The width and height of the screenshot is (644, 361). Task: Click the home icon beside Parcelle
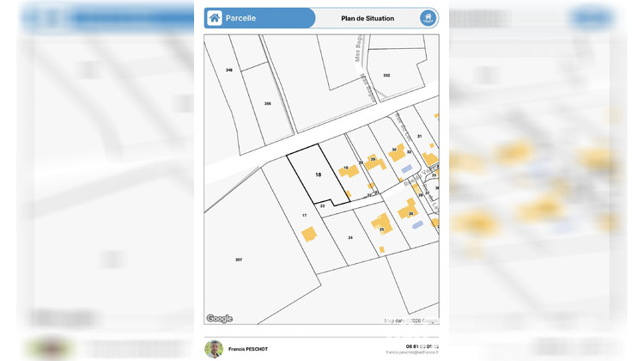pyautogui.click(x=215, y=18)
